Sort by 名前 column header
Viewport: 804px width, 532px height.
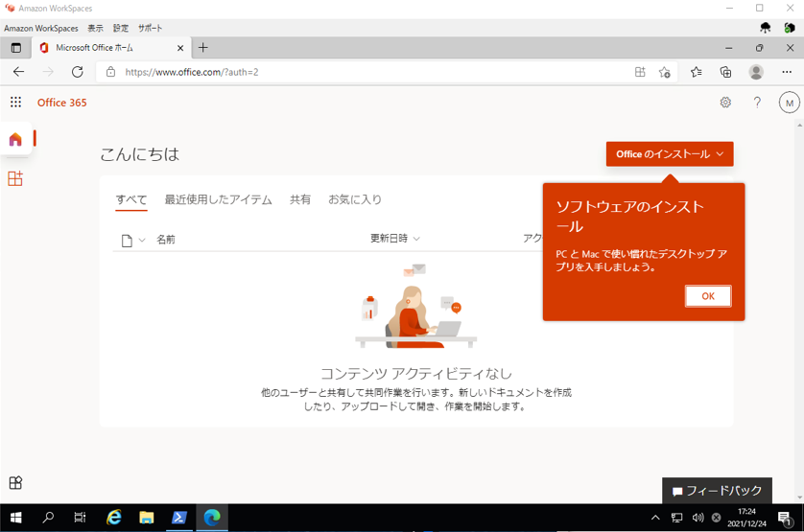[166, 240]
